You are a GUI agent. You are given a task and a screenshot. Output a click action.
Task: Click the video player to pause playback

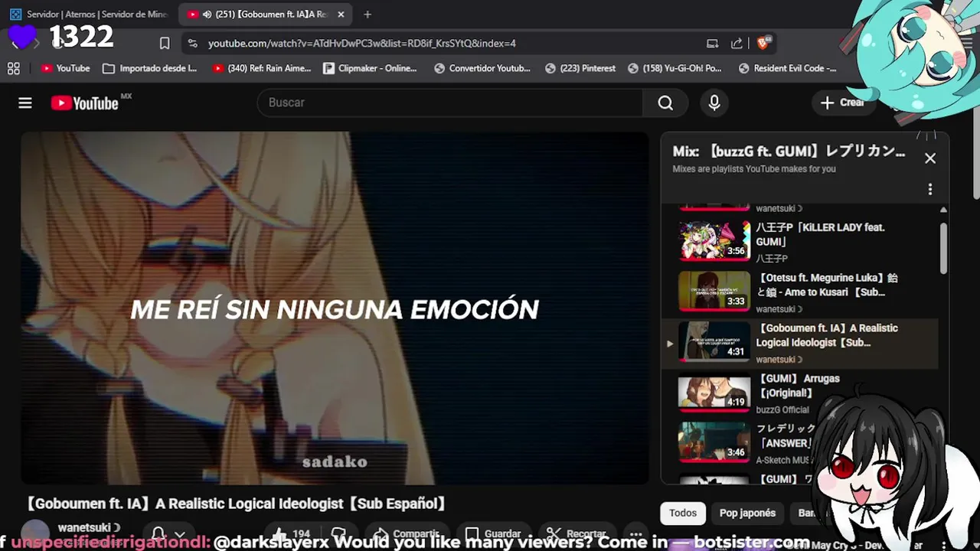click(x=335, y=308)
